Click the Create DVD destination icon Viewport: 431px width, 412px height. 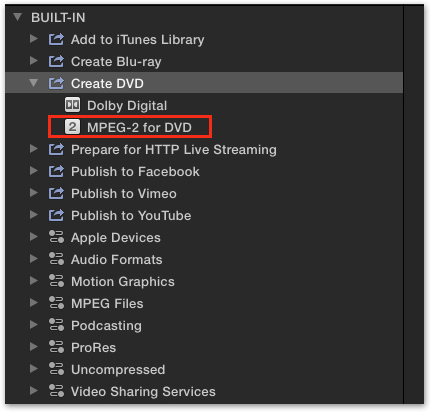[x=56, y=83]
